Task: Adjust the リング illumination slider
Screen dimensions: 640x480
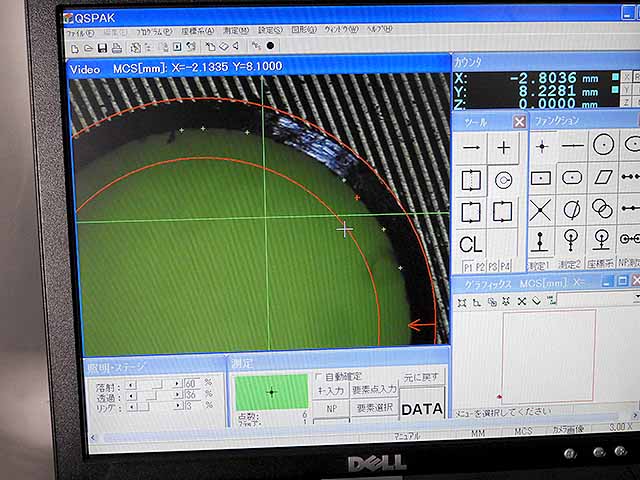Action: [154, 407]
